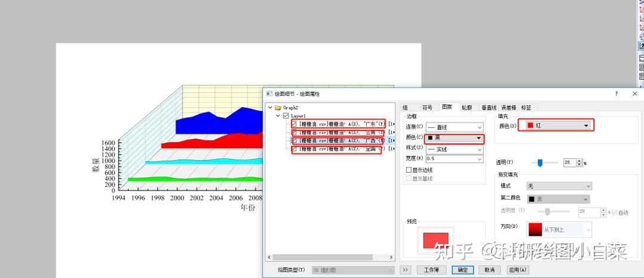Click the red 预览 preview box
This screenshot has height=278, width=644.
[x=436, y=240]
